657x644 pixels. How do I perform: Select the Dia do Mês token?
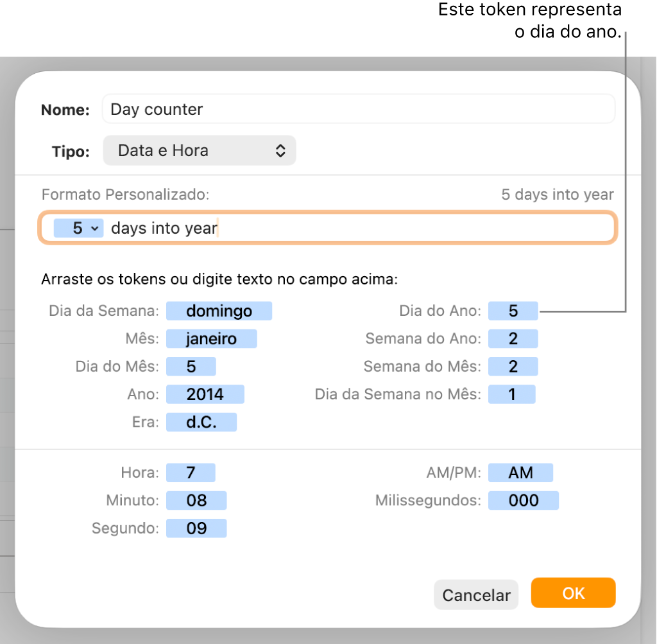coord(191,367)
